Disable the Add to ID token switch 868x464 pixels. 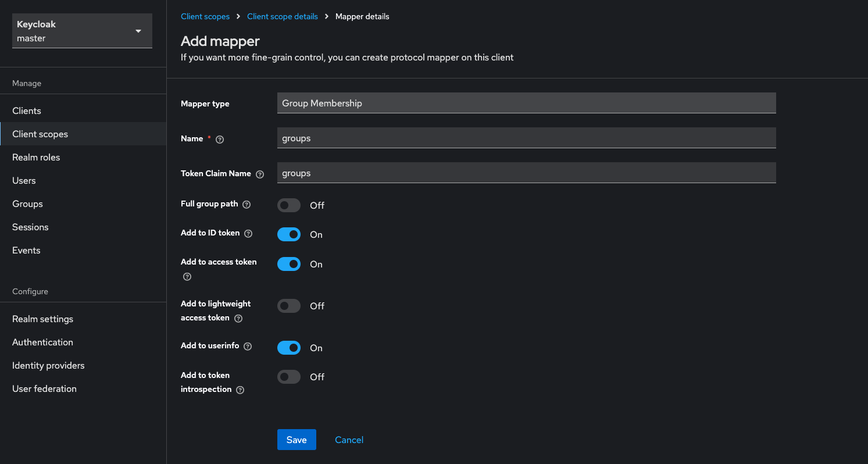tap(288, 234)
